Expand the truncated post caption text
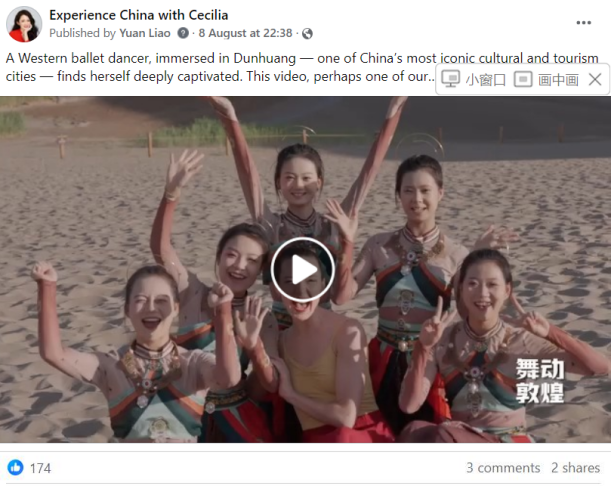Image resolution: width=611 pixels, height=489 pixels. pos(431,77)
